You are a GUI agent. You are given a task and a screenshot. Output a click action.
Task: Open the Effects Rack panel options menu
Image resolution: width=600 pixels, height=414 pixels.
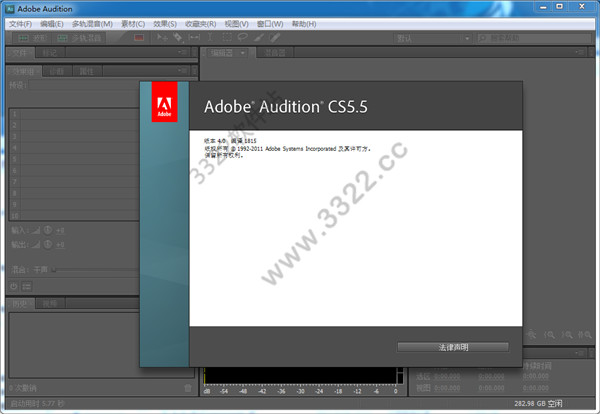point(183,70)
